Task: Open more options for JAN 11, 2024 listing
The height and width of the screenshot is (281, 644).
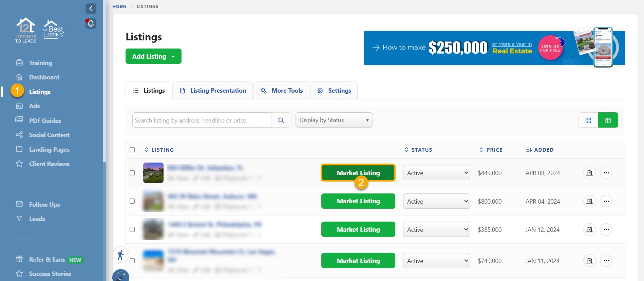Action: 606,261
